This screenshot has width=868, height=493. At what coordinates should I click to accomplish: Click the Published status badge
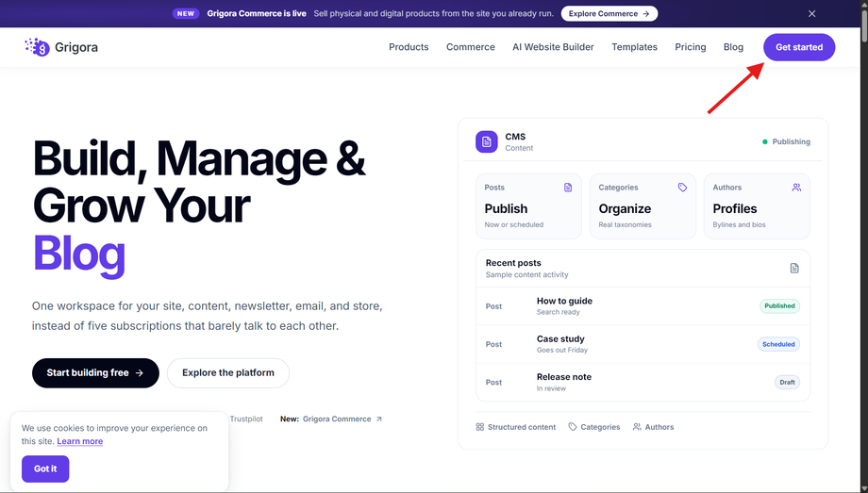(x=779, y=306)
